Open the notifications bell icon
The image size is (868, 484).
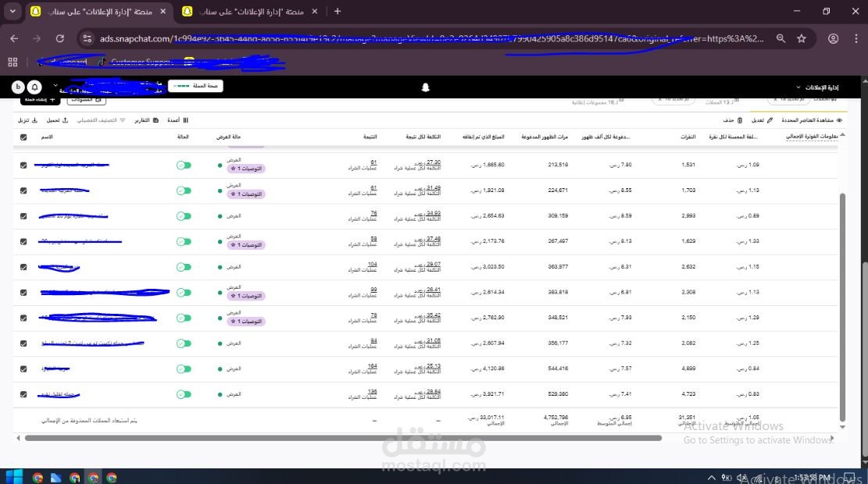click(x=35, y=87)
